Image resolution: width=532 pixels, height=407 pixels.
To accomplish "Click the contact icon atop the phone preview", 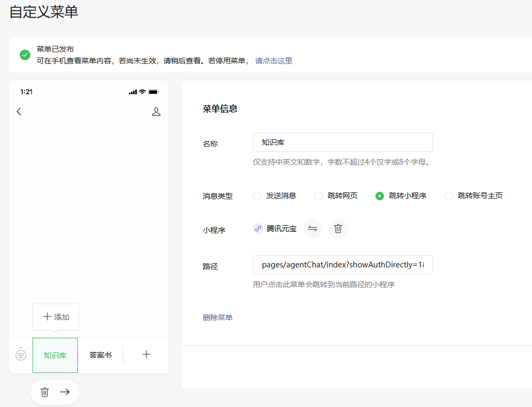I will point(156,111).
